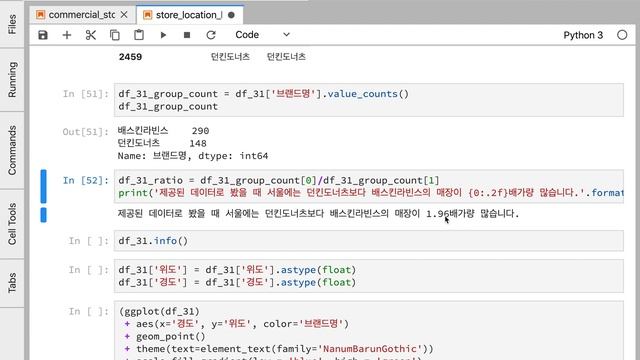Collapse the In [52] input via blue bar
The image size is (640, 360).
tap(43, 187)
